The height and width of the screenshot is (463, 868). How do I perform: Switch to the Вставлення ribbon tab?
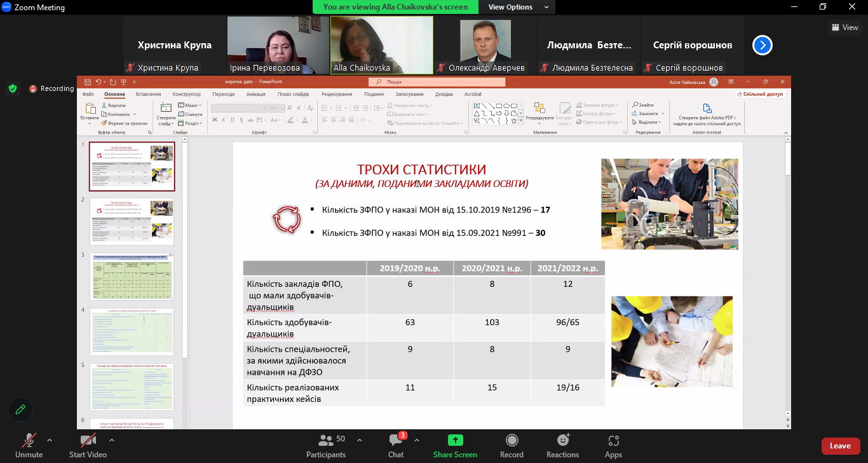coord(148,94)
